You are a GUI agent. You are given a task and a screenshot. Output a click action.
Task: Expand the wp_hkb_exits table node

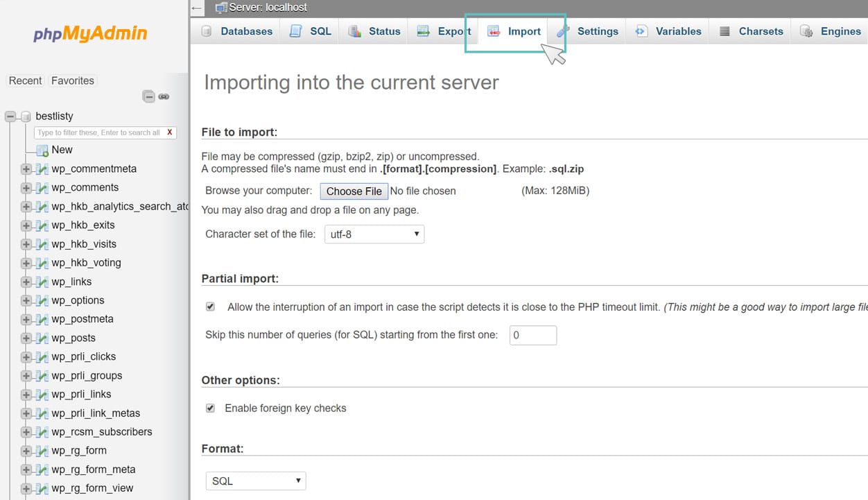point(26,225)
